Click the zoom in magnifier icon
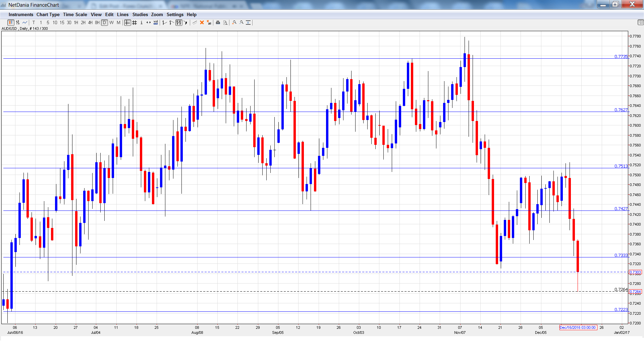 [x=234, y=22]
